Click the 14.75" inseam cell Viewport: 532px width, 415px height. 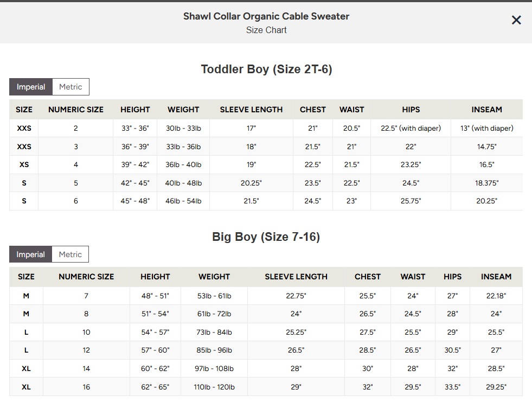[486, 146]
